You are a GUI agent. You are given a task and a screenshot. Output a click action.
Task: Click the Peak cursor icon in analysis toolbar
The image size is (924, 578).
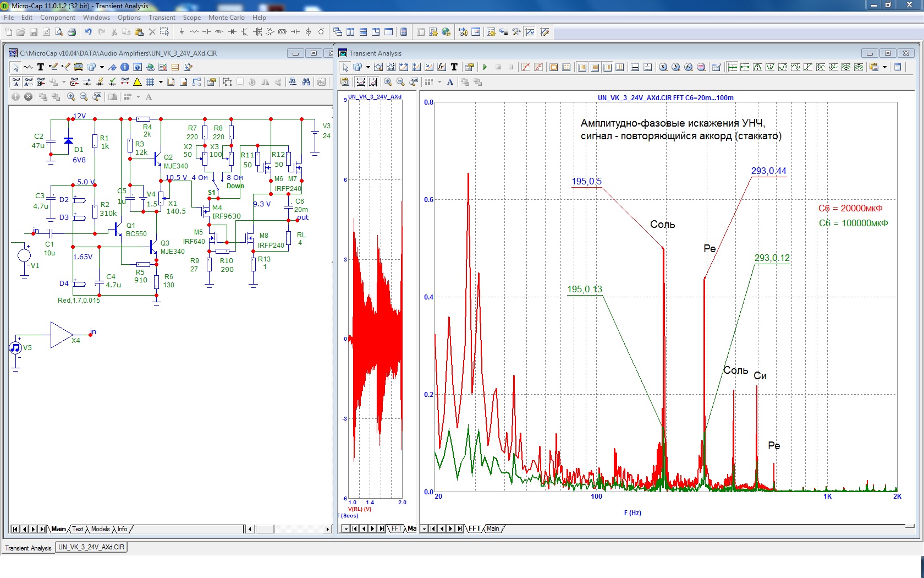click(x=757, y=67)
